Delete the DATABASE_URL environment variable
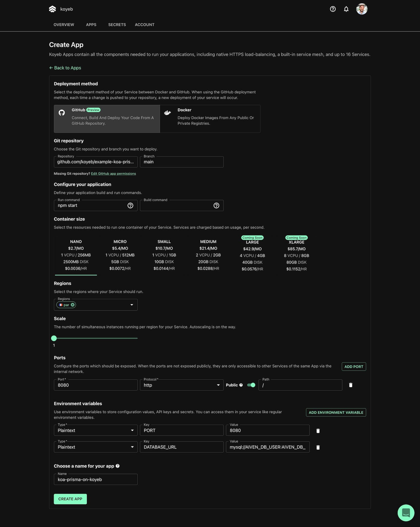The width and height of the screenshot is (420, 527). click(318, 447)
